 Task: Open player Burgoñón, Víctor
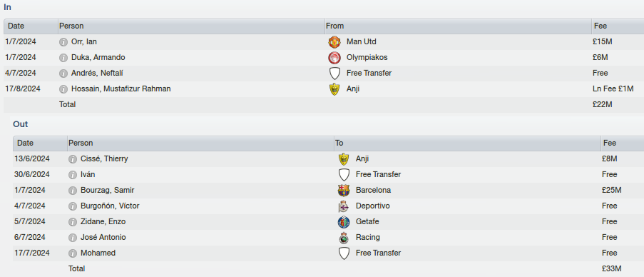pos(110,206)
